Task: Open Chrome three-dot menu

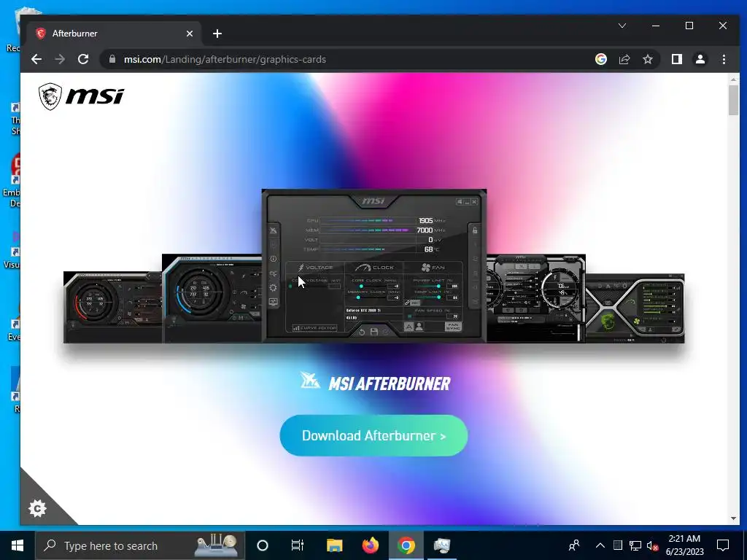Action: [x=724, y=59]
